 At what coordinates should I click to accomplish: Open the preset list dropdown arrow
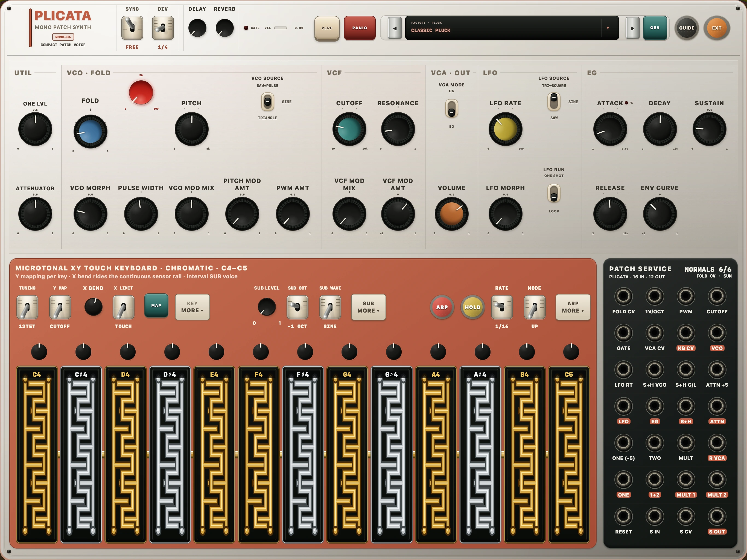tap(608, 28)
